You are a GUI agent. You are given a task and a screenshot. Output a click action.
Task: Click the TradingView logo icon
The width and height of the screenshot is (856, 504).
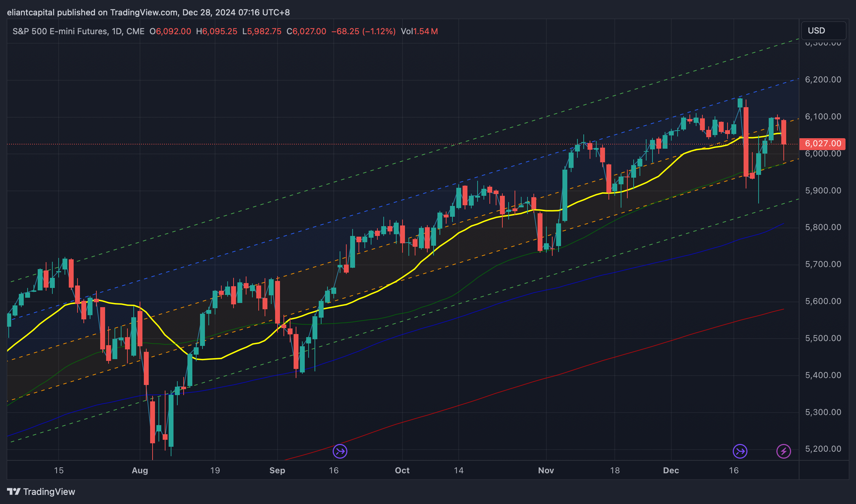tap(14, 491)
